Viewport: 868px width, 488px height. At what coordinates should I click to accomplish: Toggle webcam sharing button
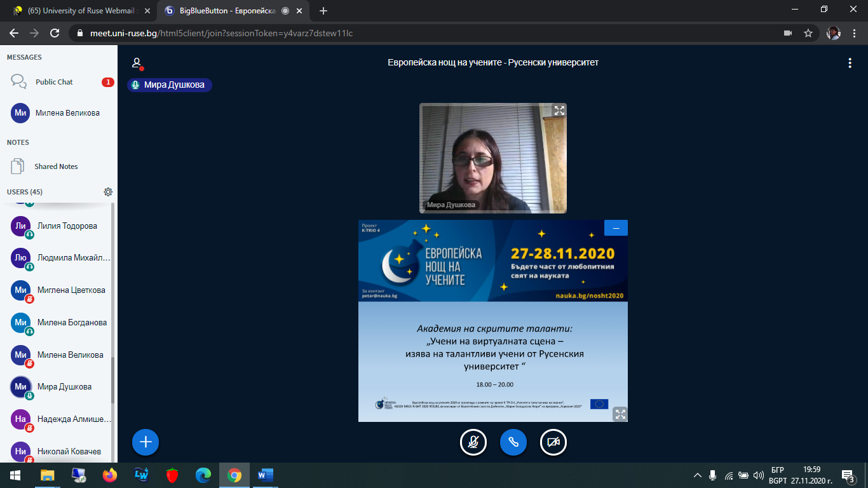[553, 442]
